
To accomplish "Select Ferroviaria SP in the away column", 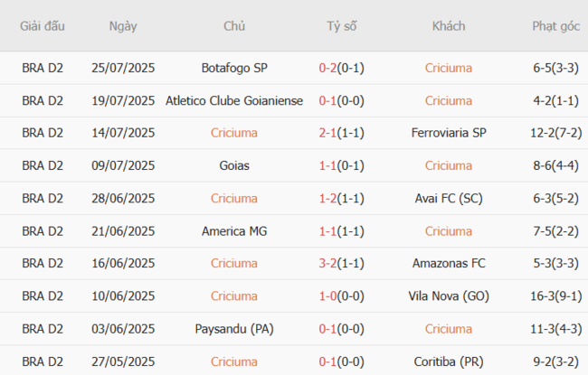I will coord(448,133).
